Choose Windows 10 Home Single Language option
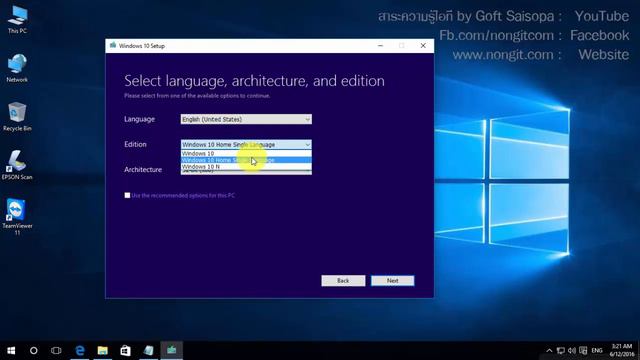Screen dimensions: 640x360 [x=246, y=160]
